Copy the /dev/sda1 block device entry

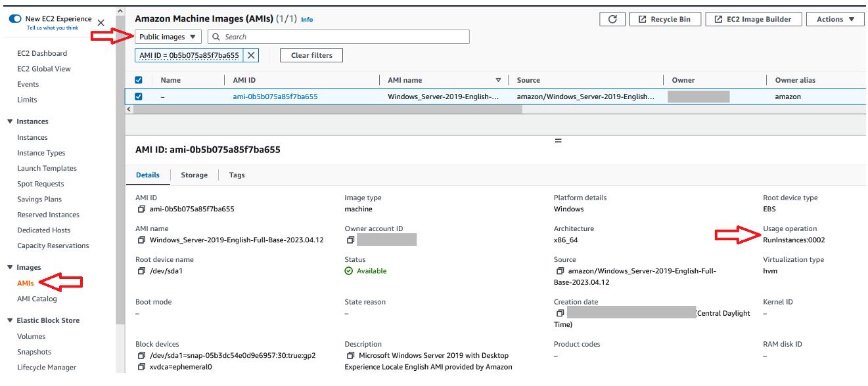click(141, 356)
